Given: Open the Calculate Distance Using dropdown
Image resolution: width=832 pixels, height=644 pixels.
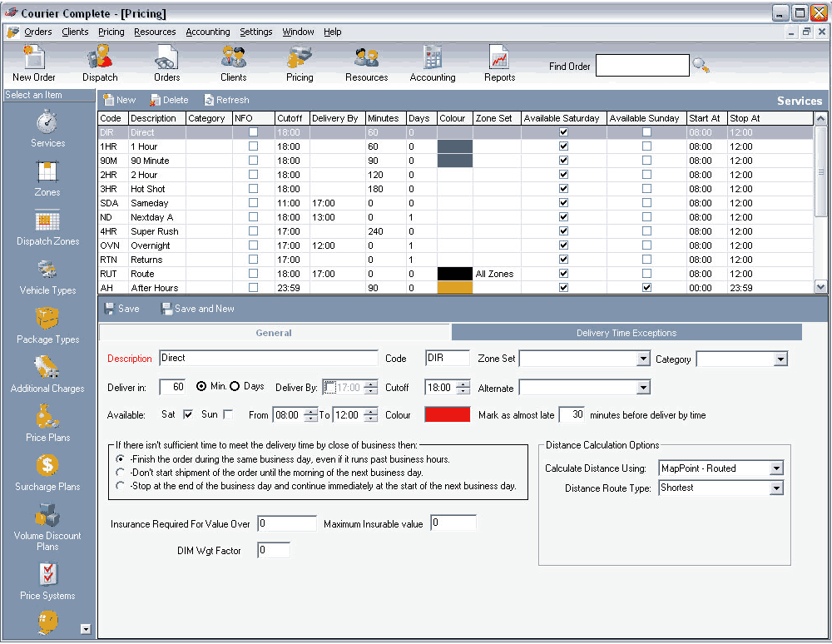Looking at the screenshot, I should click(775, 468).
